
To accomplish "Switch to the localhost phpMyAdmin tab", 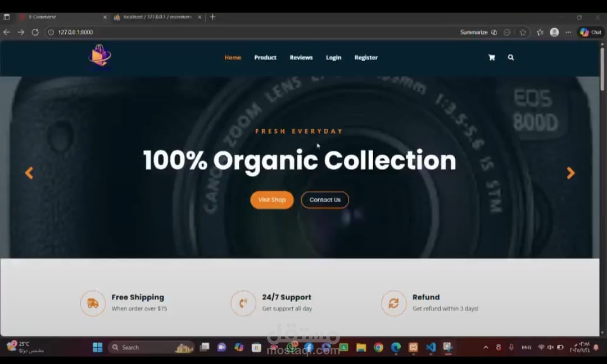I will (158, 17).
